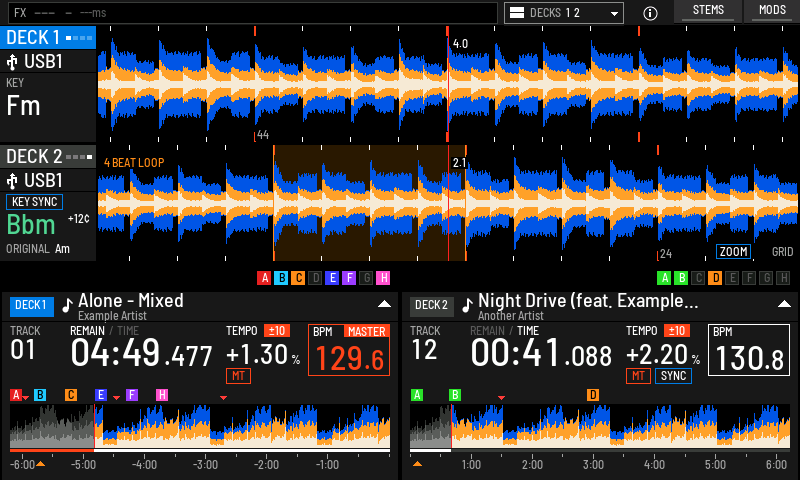Click the ZOOM waveform button
800x480 pixels.
tap(733, 251)
